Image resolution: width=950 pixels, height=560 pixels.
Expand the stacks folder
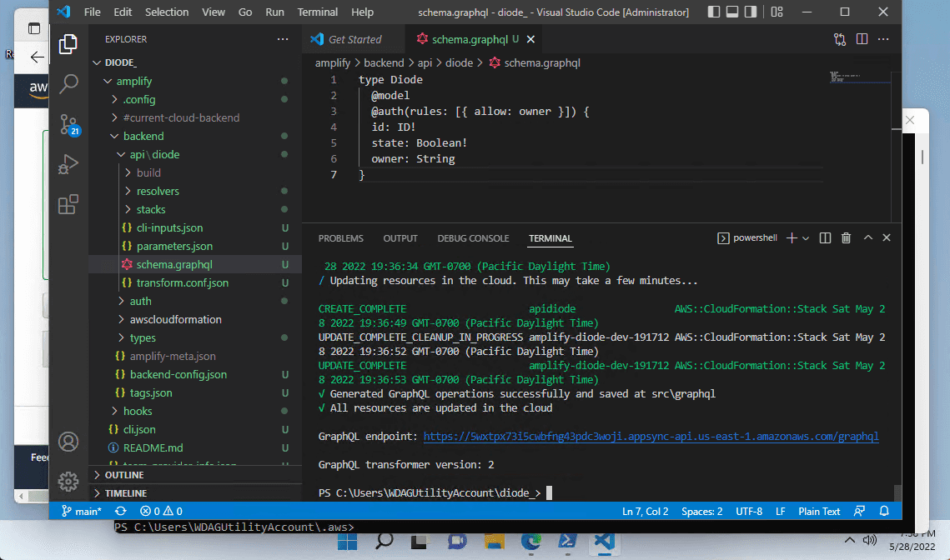pyautogui.click(x=195, y=209)
